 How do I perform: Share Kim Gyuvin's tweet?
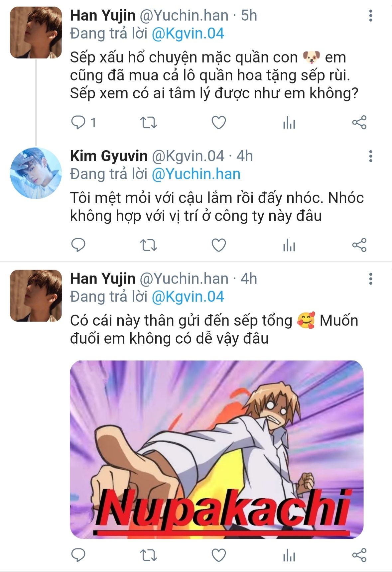coord(359,245)
